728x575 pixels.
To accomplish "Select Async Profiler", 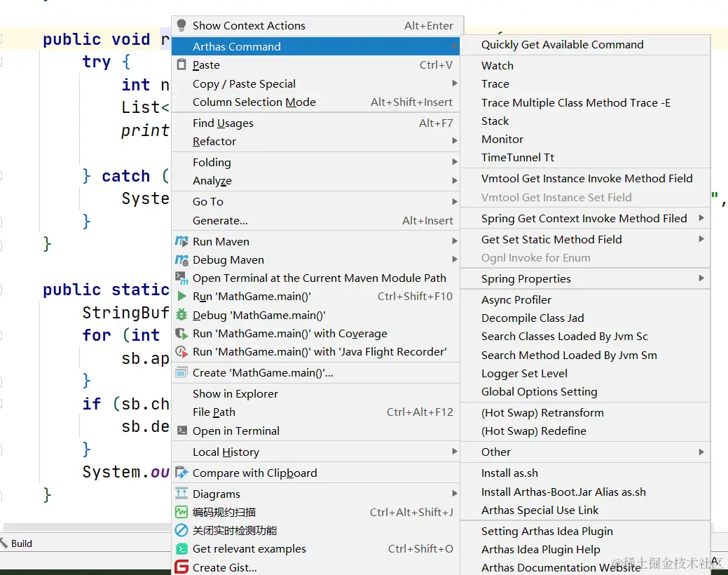I will pos(586,300).
